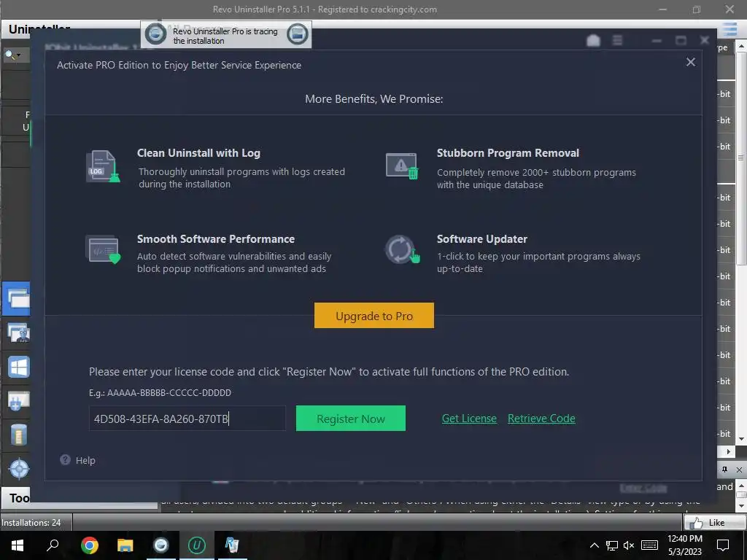This screenshot has height=560, width=747.
Task: Open Google Chrome from the taskbar
Action: click(x=89, y=545)
